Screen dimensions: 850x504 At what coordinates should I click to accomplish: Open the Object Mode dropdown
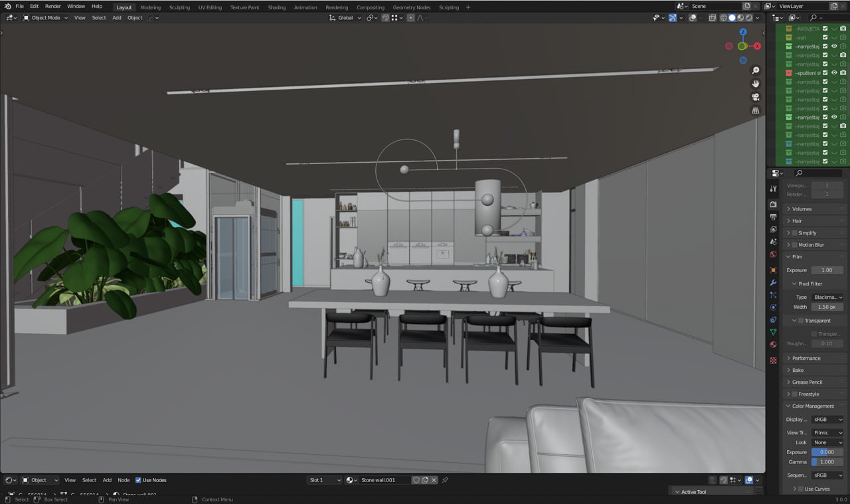click(45, 18)
